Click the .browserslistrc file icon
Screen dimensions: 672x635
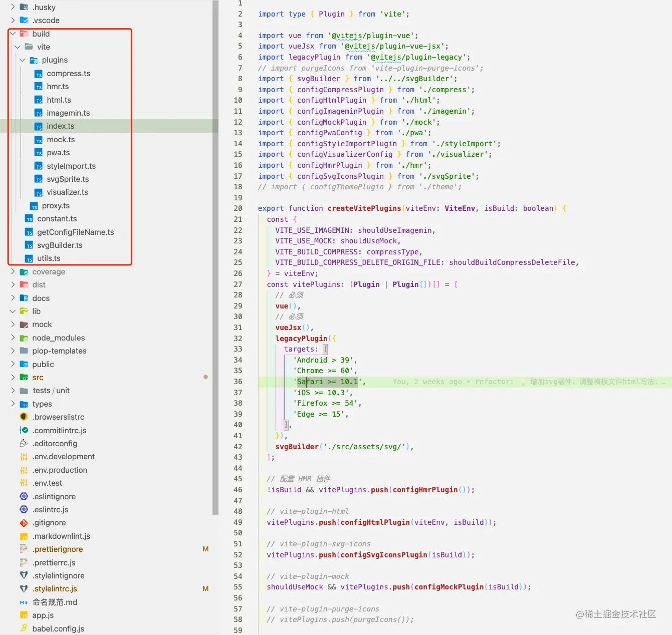click(24, 417)
